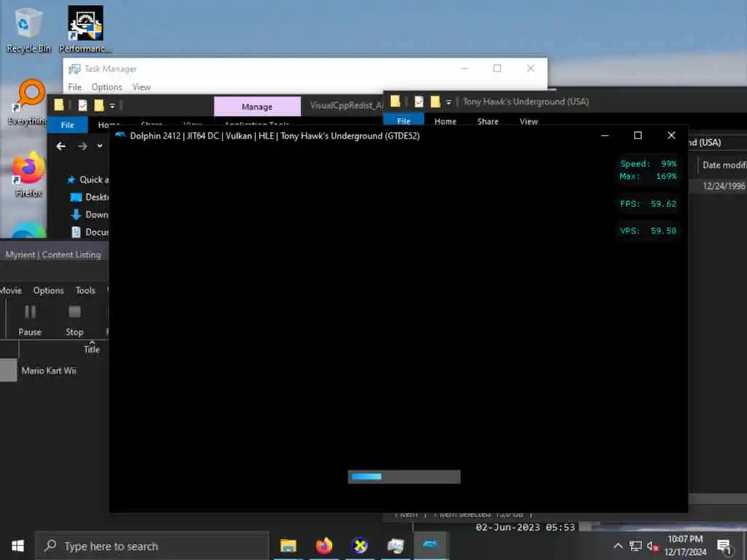This screenshot has width=747, height=560.
Task: Click the loading progress bar in Dolphin game window
Action: (x=404, y=477)
